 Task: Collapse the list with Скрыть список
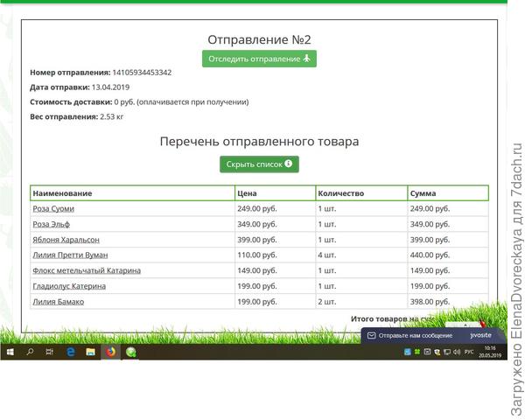259,164
